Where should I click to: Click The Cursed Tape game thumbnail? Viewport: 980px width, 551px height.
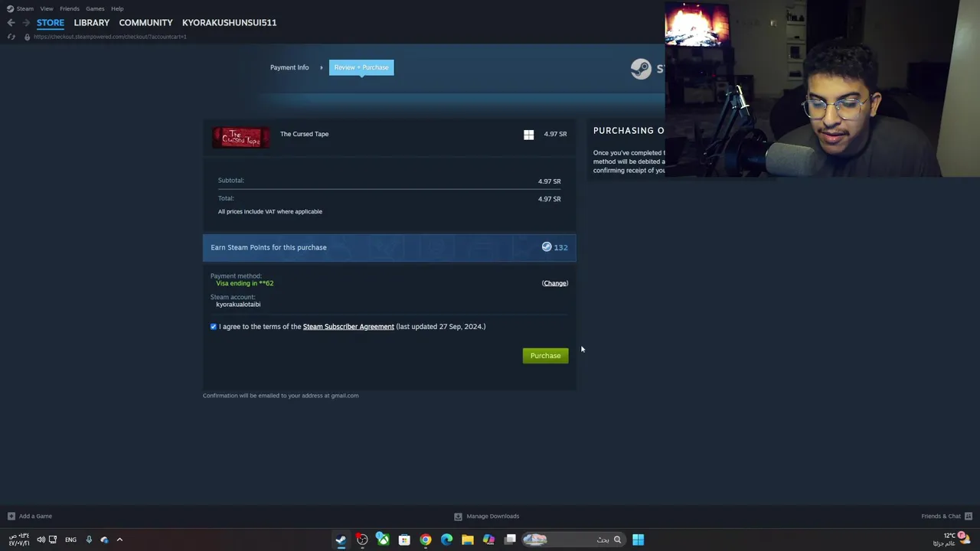241,138
